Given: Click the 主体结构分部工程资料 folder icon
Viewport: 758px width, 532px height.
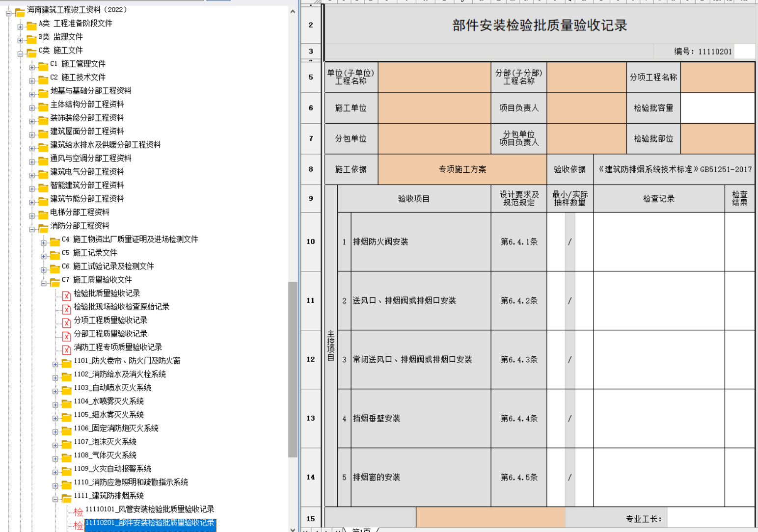Looking at the screenshot, I should point(43,106).
